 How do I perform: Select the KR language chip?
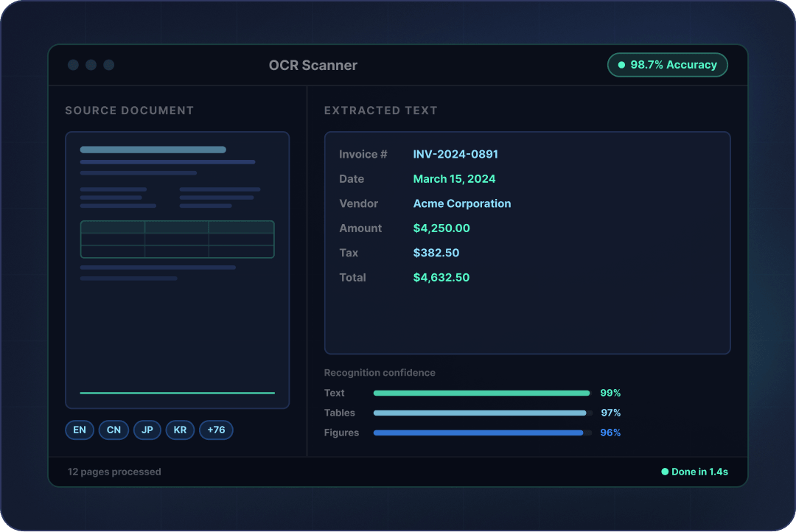tap(181, 430)
